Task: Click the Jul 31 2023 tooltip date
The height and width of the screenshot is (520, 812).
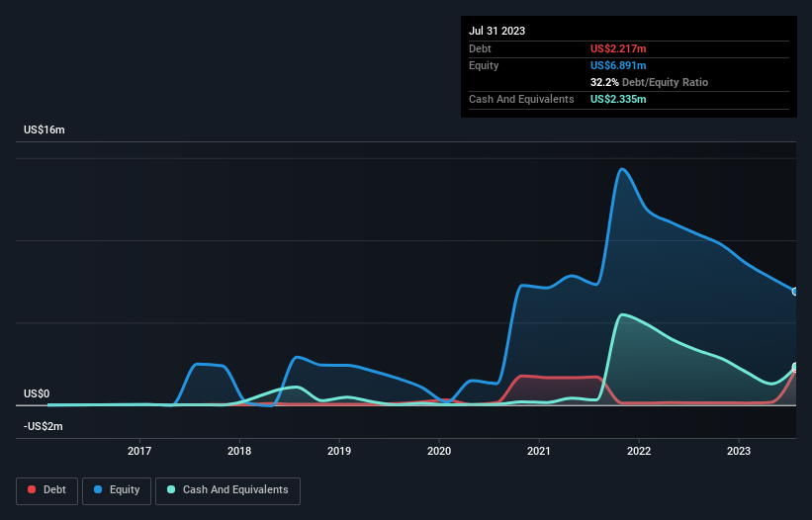Action: (497, 31)
